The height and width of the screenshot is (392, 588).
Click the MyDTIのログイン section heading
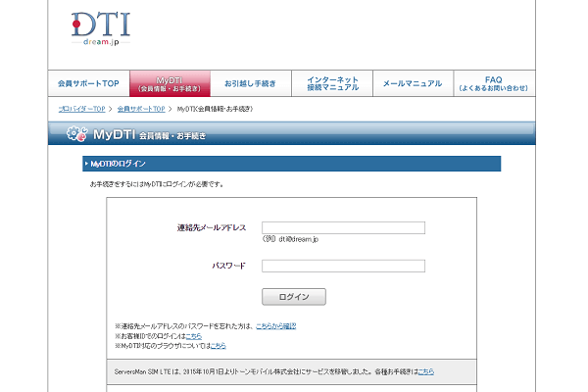click(291, 164)
